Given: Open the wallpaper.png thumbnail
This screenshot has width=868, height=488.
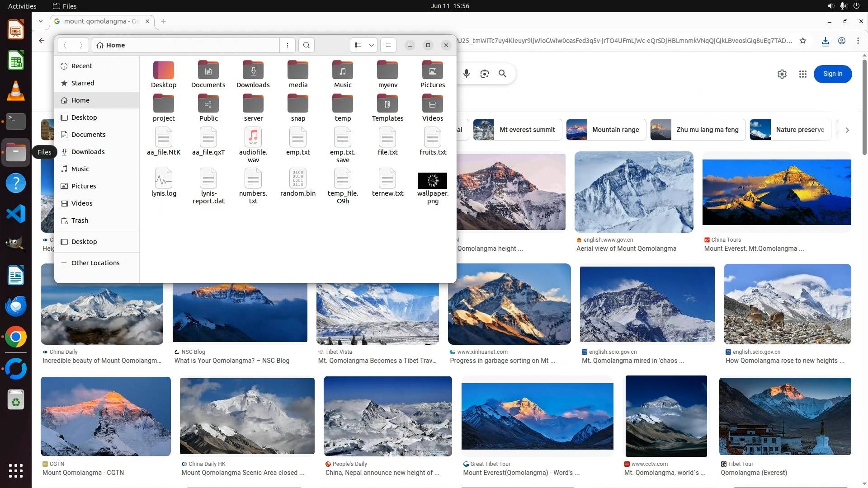Looking at the screenshot, I should point(432,181).
